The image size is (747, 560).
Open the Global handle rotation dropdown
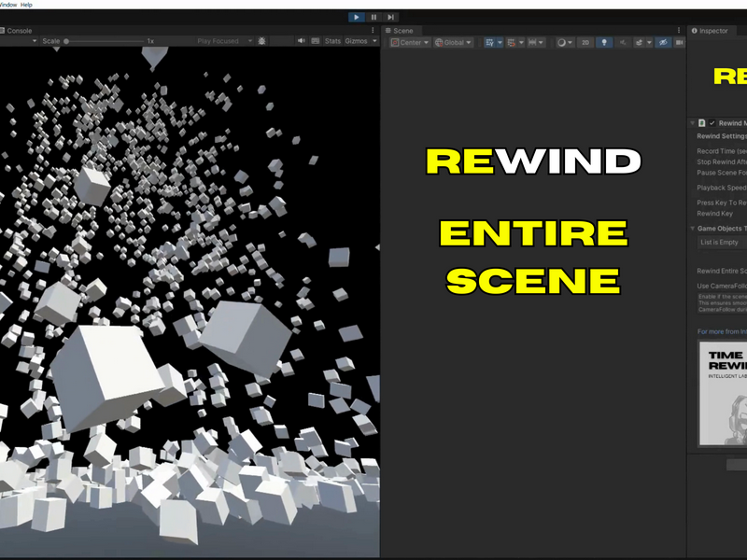click(453, 42)
